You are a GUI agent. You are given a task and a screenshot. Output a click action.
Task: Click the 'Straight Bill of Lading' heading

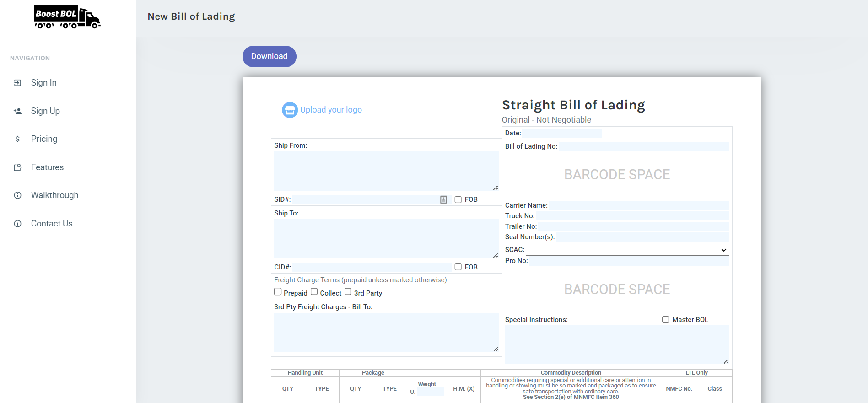click(573, 105)
